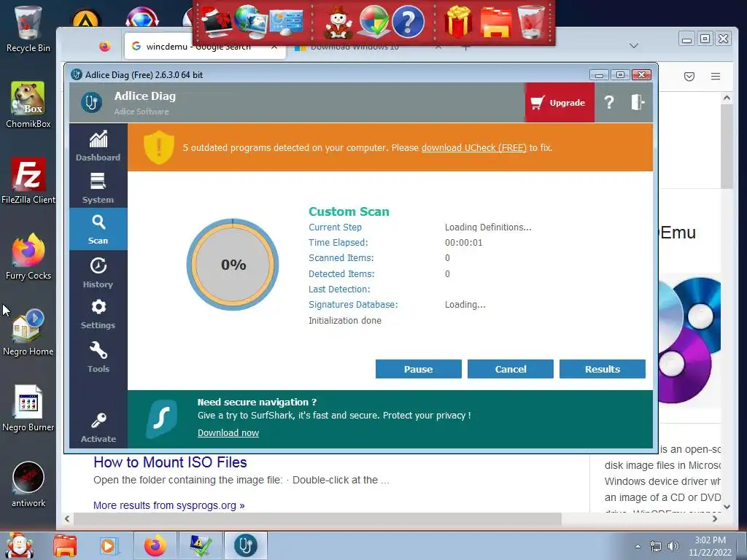Follow the download UCheck (FREE) link
The width and height of the screenshot is (747, 560).
point(474,147)
